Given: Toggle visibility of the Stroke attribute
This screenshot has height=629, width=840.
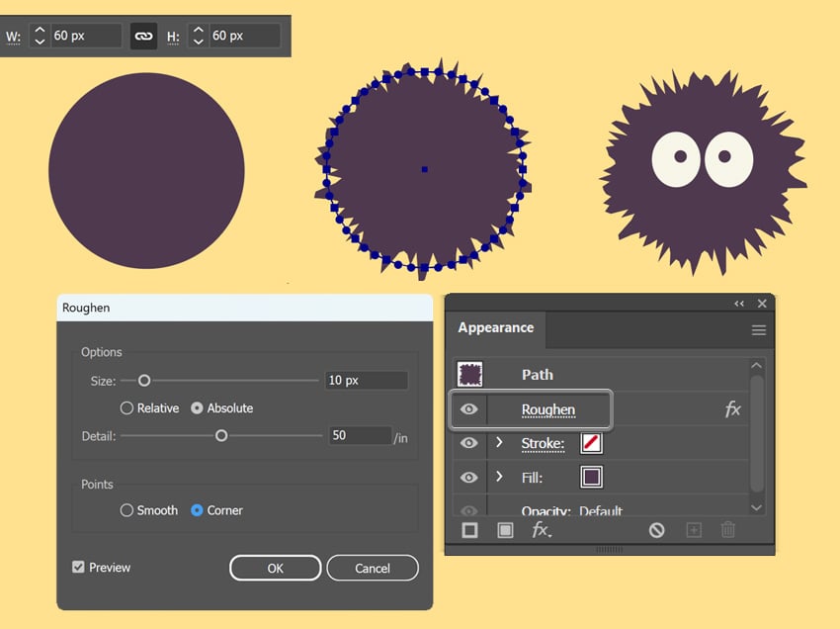Looking at the screenshot, I should click(x=469, y=443).
